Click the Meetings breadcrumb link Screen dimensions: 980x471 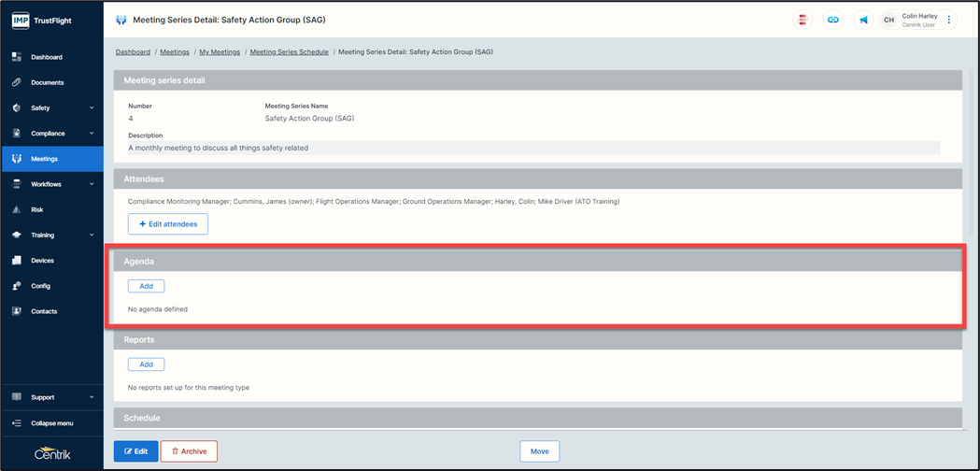point(175,52)
